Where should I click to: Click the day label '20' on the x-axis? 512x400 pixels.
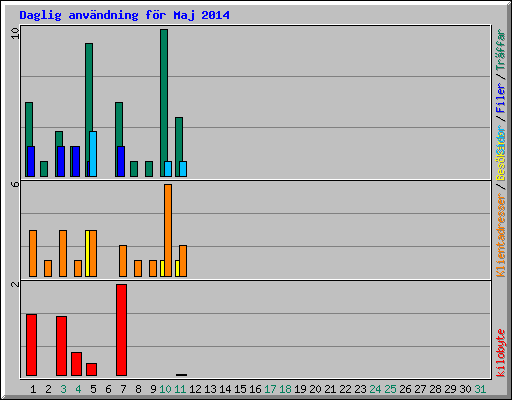click(x=315, y=389)
